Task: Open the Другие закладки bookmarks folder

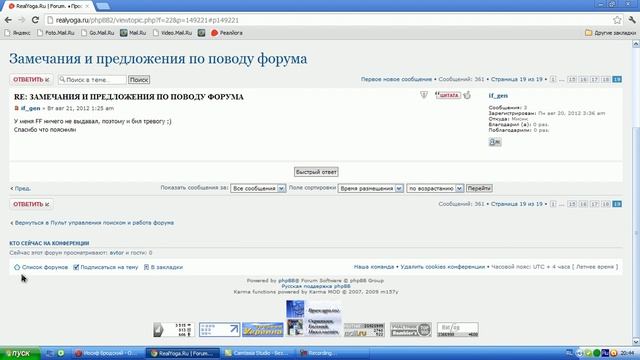Action: (610, 33)
